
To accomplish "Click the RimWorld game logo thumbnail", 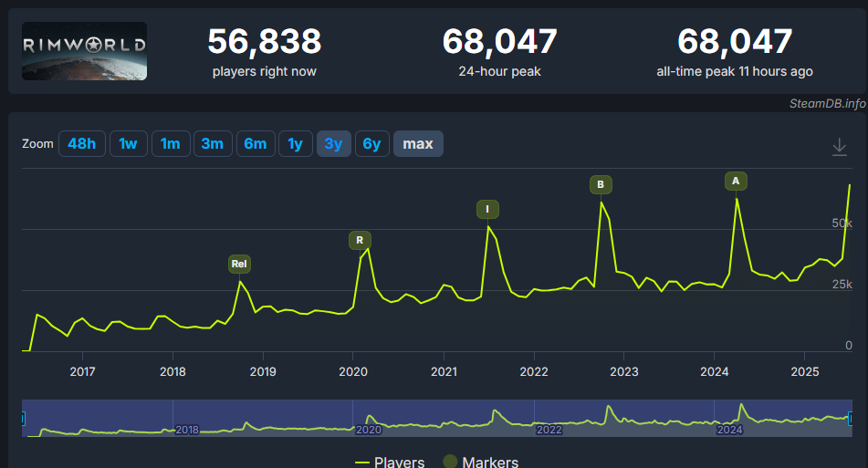I will [x=84, y=51].
